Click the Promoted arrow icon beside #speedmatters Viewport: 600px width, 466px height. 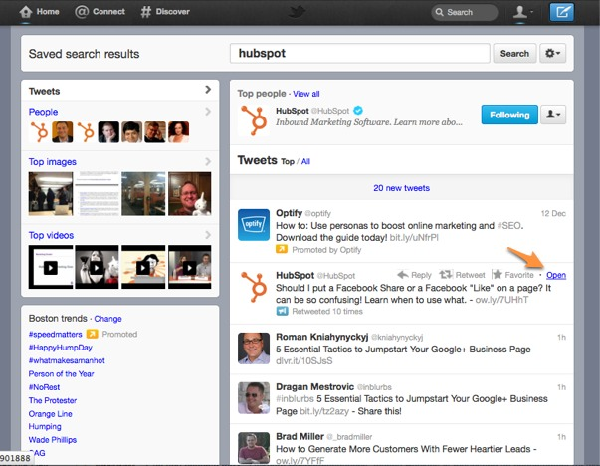click(x=92, y=334)
